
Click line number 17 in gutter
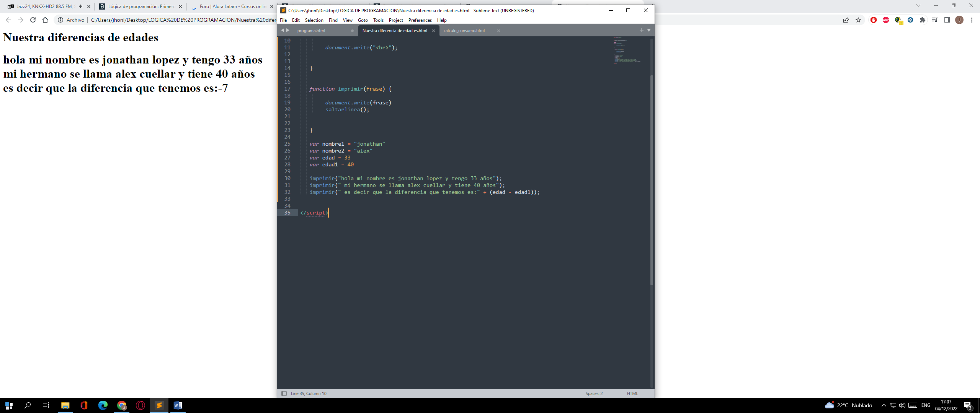click(287, 89)
